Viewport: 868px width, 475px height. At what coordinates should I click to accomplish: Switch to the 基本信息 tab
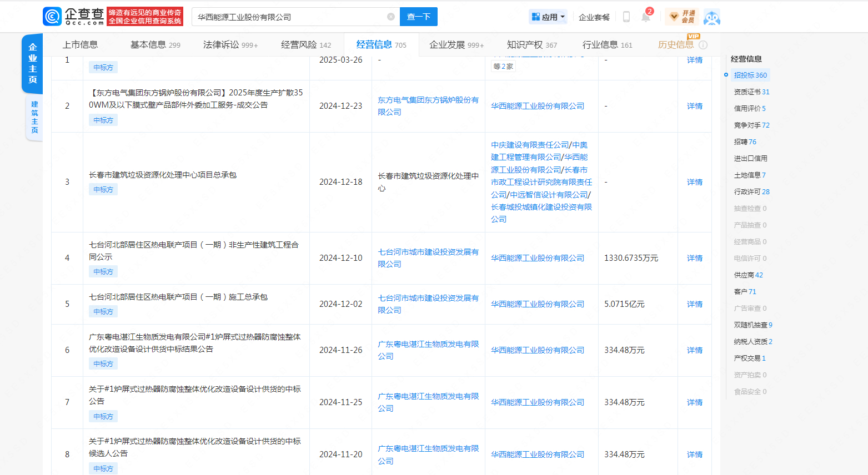tap(155, 45)
